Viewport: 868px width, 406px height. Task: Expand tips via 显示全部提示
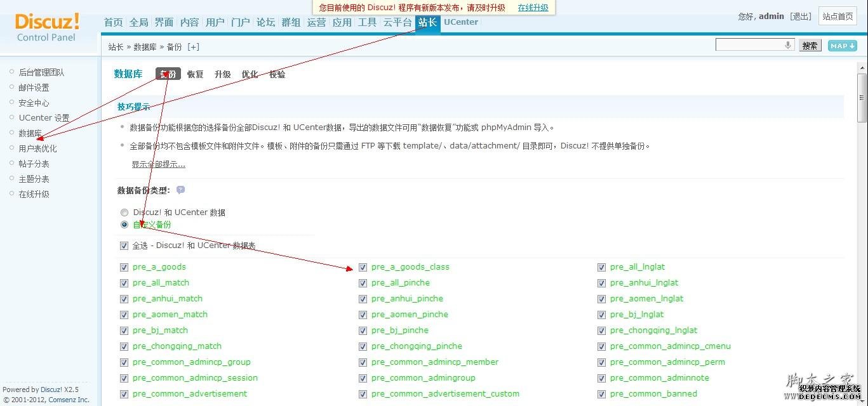(x=159, y=164)
